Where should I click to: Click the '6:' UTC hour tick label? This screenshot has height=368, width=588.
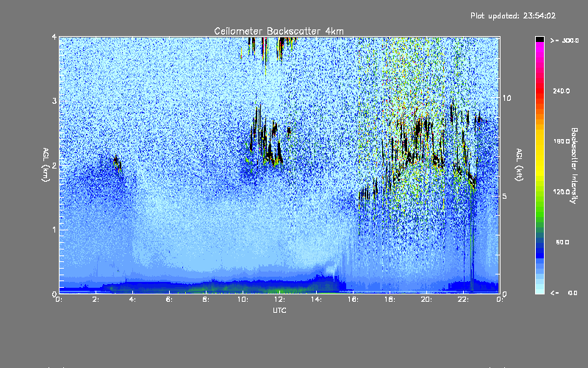169,300
